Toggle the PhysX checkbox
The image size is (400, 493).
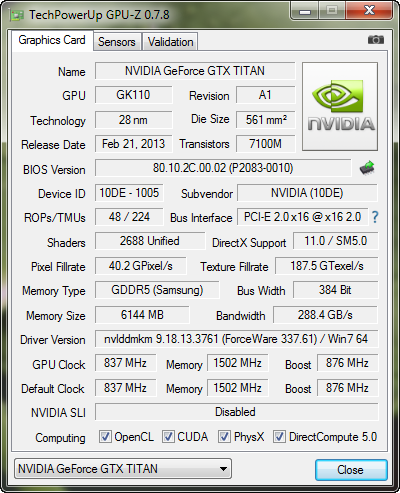coord(224,437)
